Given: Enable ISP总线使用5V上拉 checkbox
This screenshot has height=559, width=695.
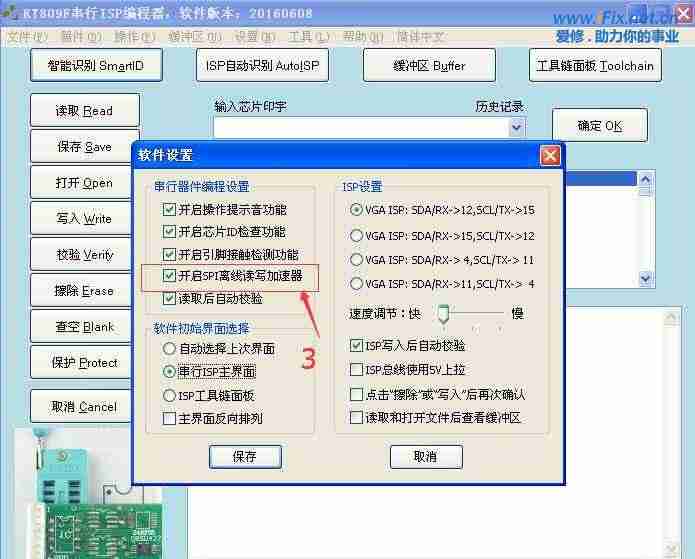Looking at the screenshot, I should point(357,370).
